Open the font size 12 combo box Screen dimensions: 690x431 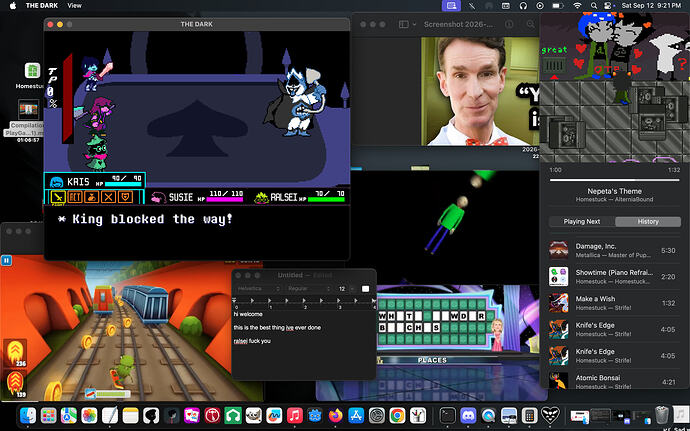345,289
